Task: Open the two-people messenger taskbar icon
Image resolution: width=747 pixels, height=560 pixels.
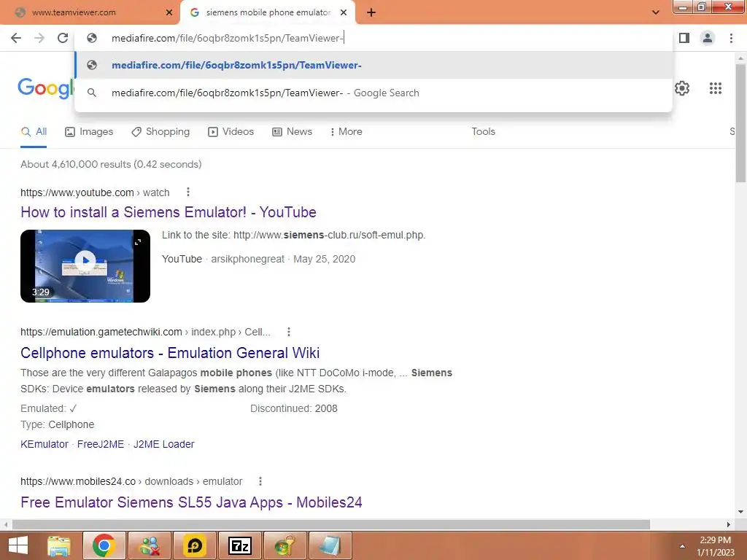Action: (x=150, y=545)
